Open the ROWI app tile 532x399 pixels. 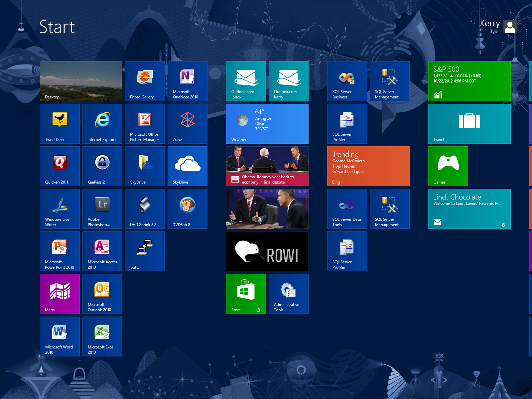tap(267, 251)
